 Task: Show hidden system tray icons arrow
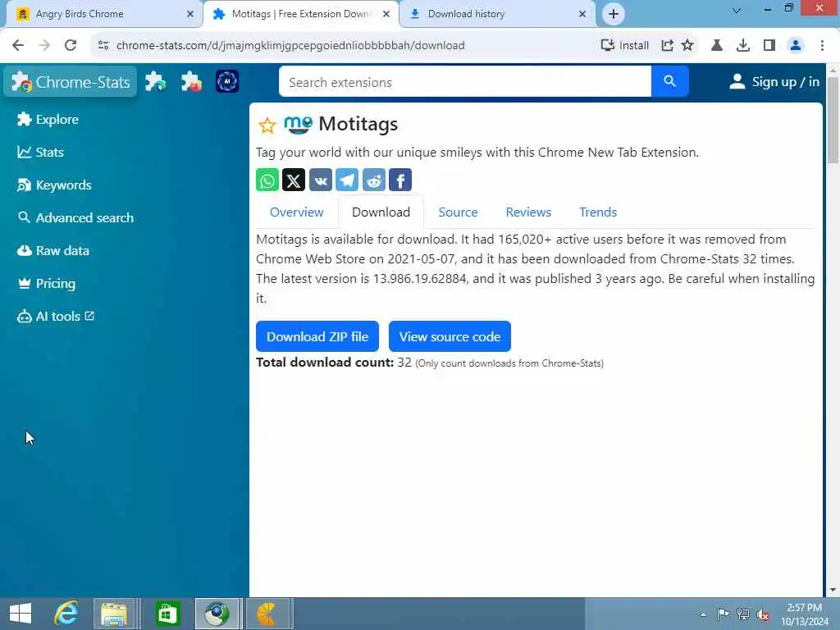tap(703, 614)
